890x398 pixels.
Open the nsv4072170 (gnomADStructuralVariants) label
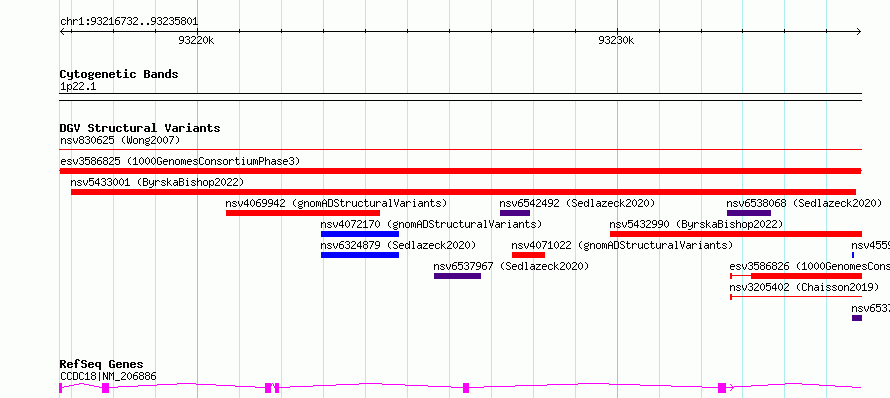pyautogui.click(x=431, y=224)
